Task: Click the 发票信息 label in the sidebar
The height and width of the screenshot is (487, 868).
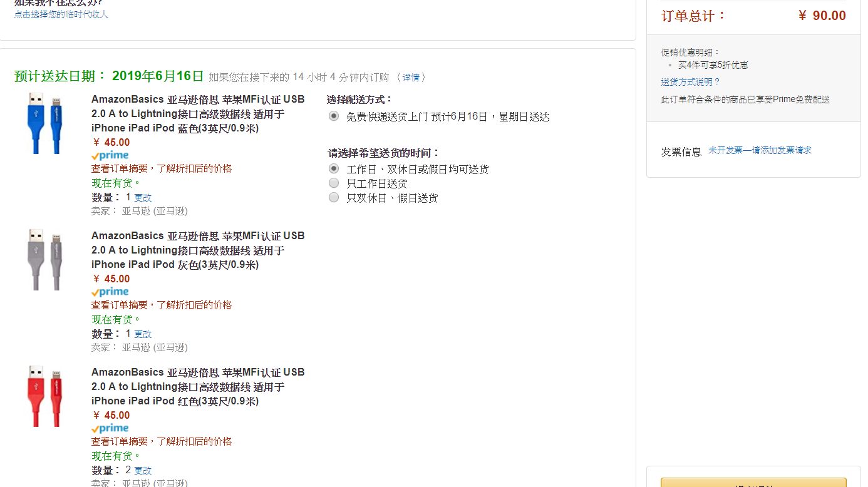Action: pos(681,151)
